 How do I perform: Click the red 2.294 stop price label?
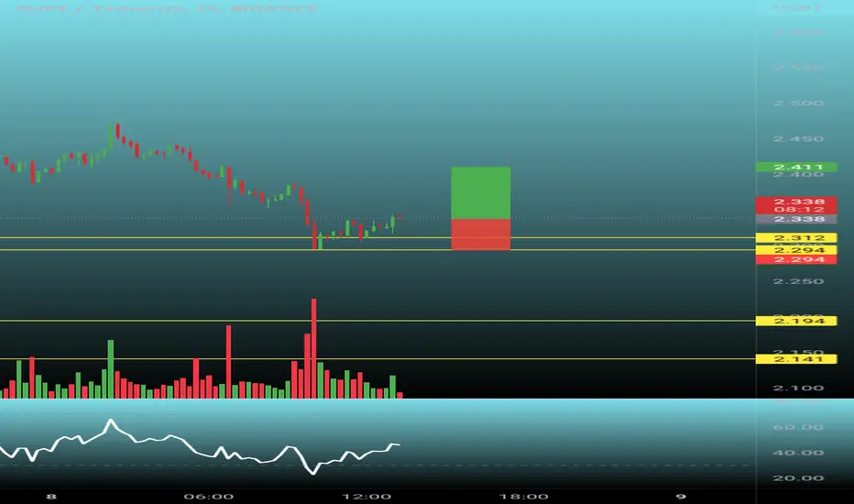796,259
